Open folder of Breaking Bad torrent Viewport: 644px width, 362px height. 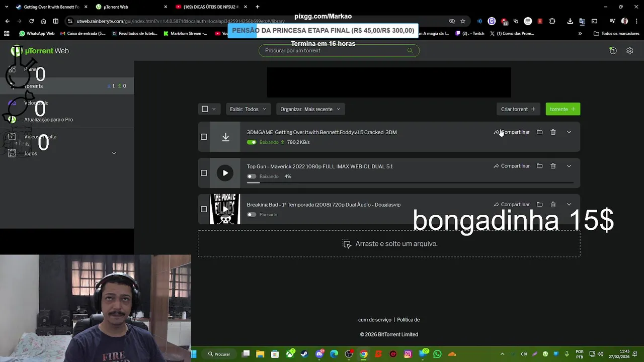click(539, 205)
